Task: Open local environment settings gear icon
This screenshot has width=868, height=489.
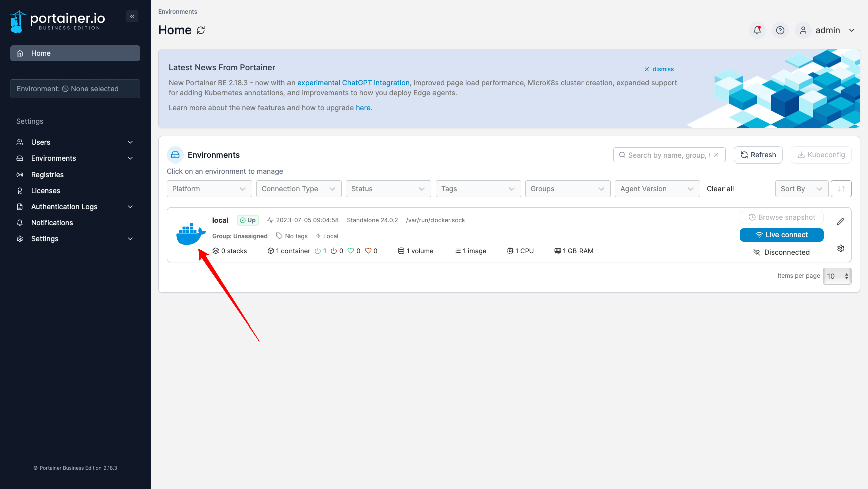Action: tap(841, 248)
